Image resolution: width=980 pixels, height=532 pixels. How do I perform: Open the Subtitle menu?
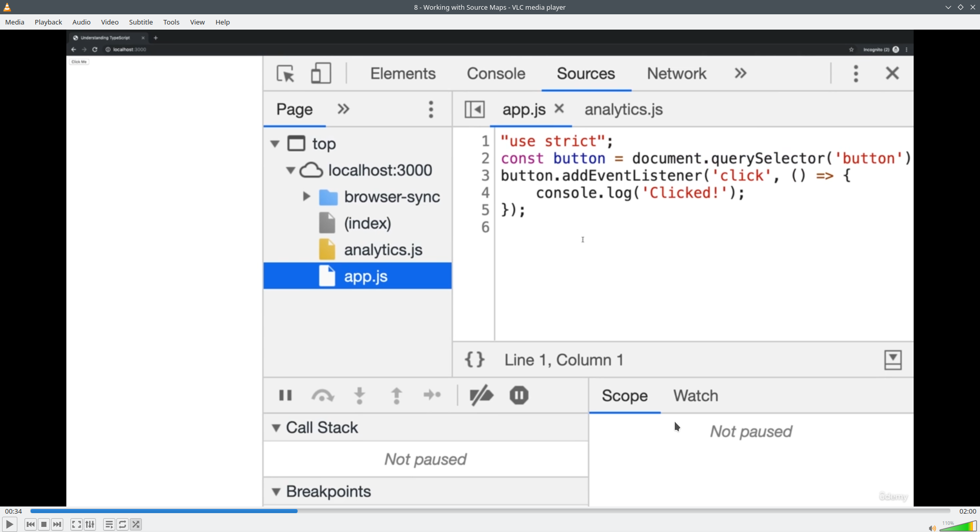tap(141, 22)
